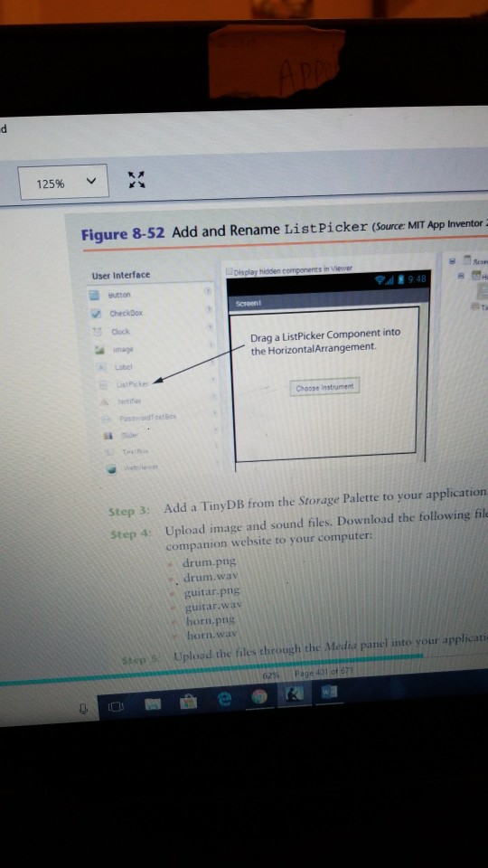
Task: Click the 'Figure 8-52' caption label
Action: [x=123, y=233]
